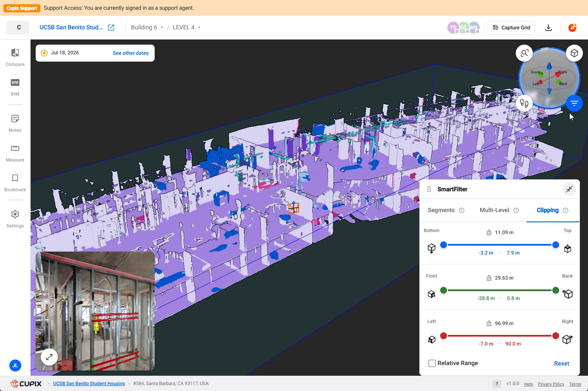
Task: Click the Left clipping cube icon
Action: (432, 340)
